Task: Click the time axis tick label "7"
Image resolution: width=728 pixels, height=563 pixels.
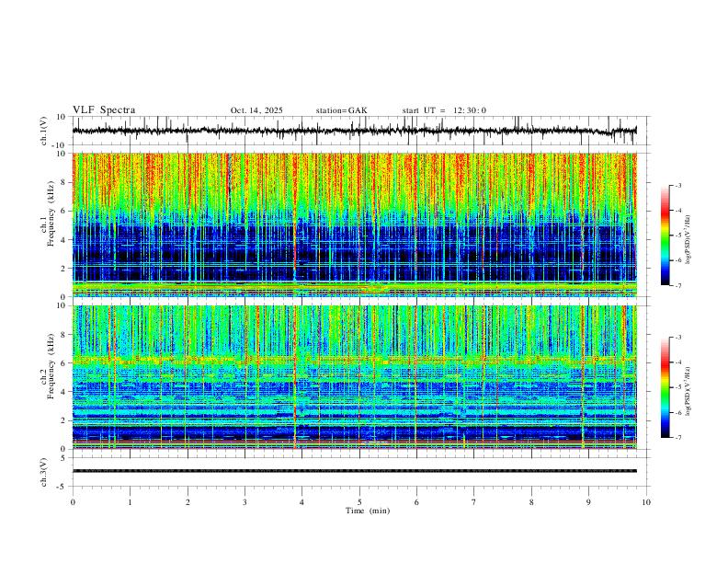Action: pyautogui.click(x=474, y=502)
